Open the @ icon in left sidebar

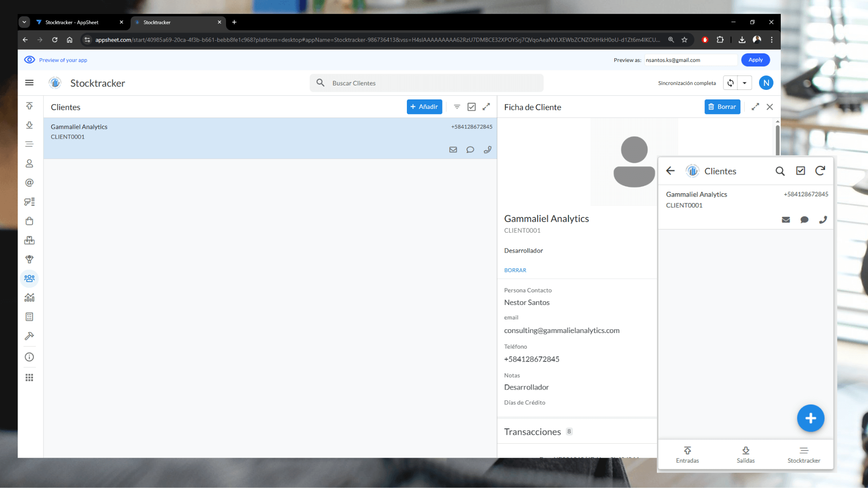pos(29,183)
